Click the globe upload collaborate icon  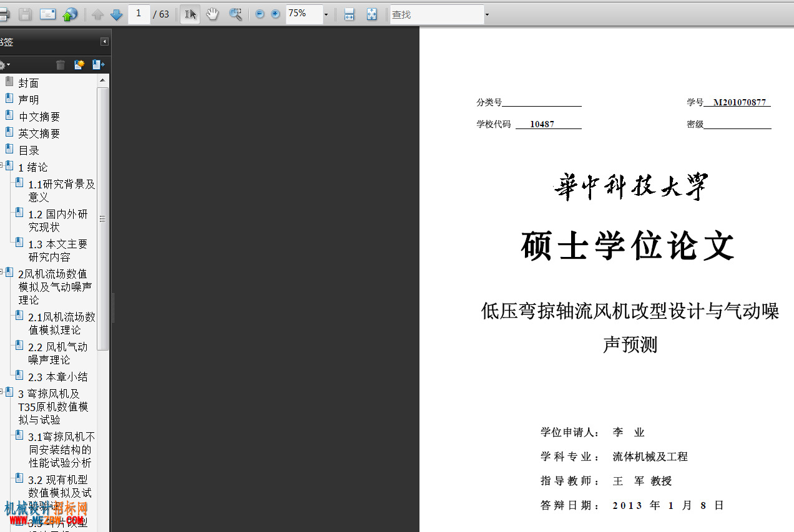click(70, 14)
